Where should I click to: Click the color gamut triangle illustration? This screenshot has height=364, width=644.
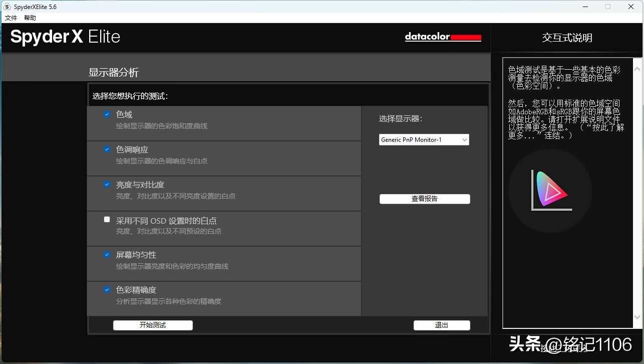click(x=549, y=191)
